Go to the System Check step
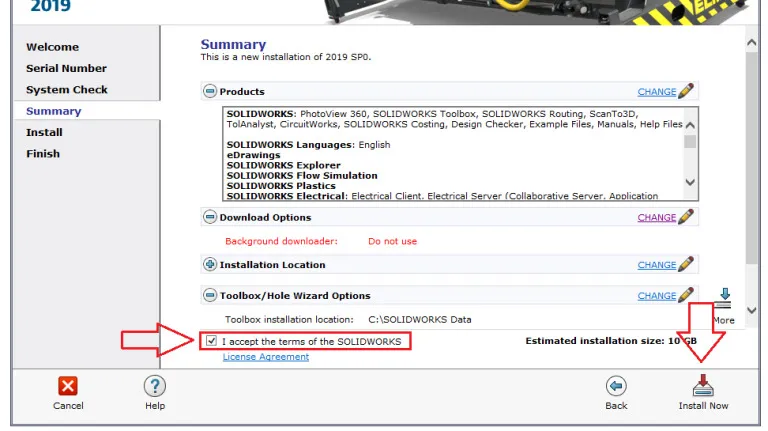 (67, 90)
